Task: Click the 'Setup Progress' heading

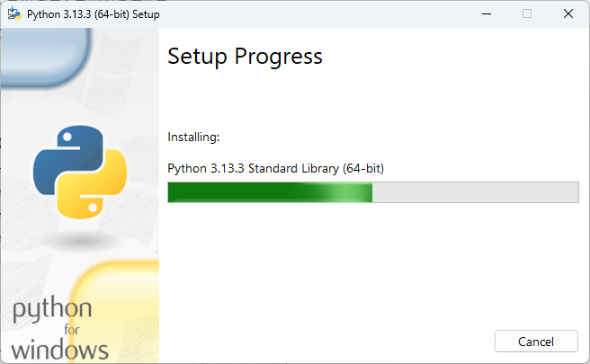Action: [245, 57]
